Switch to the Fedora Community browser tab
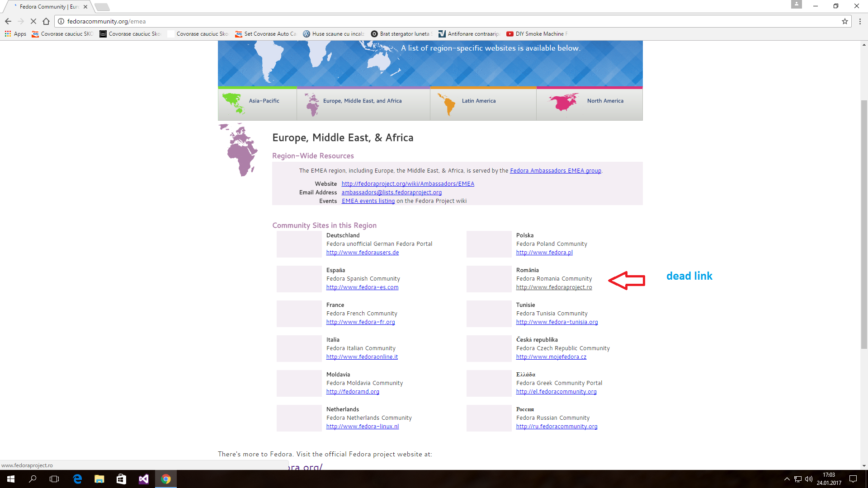Viewport: 868px width, 488px height. [x=49, y=7]
